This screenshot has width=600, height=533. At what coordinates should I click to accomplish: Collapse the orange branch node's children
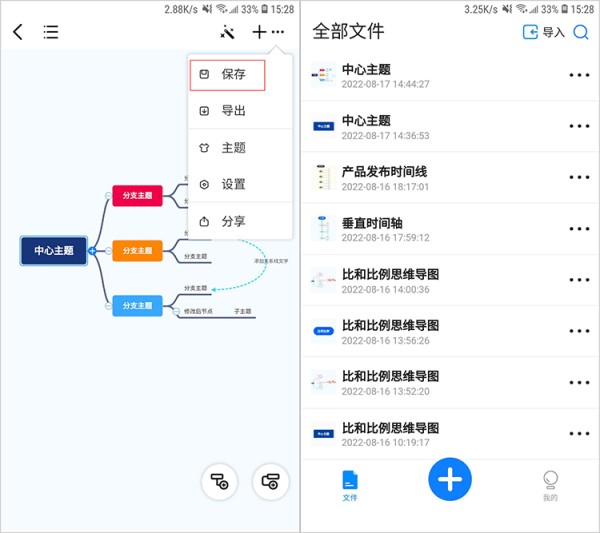[x=108, y=251]
